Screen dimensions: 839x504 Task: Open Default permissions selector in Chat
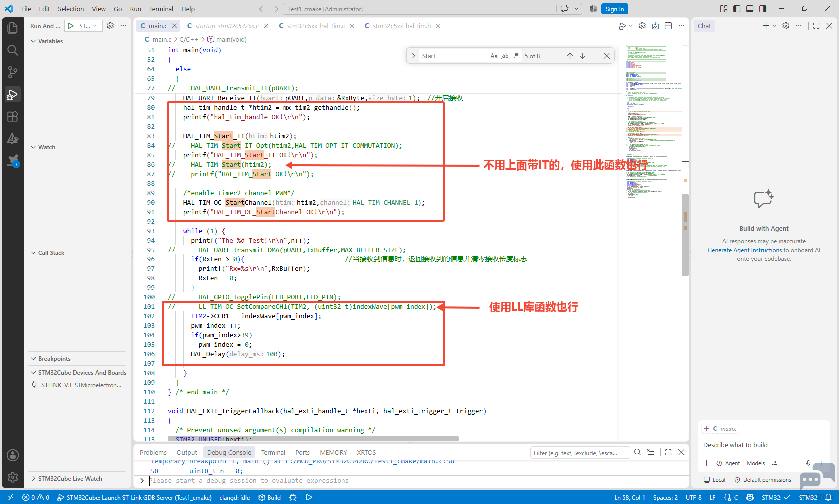tap(763, 480)
